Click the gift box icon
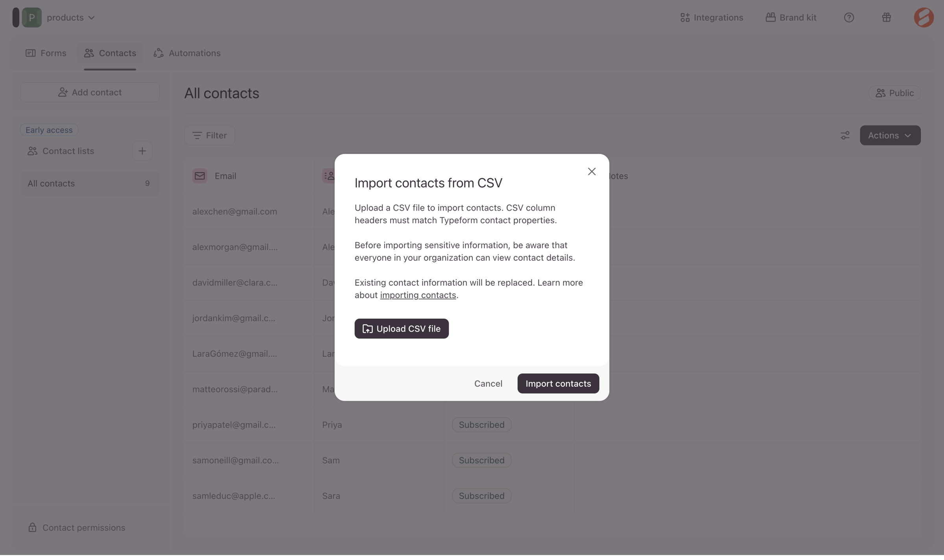This screenshot has width=944, height=560. click(x=886, y=17)
